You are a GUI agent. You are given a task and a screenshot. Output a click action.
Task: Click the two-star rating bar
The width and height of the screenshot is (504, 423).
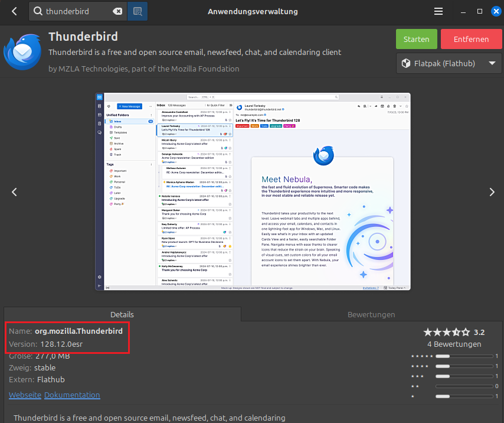464,386
